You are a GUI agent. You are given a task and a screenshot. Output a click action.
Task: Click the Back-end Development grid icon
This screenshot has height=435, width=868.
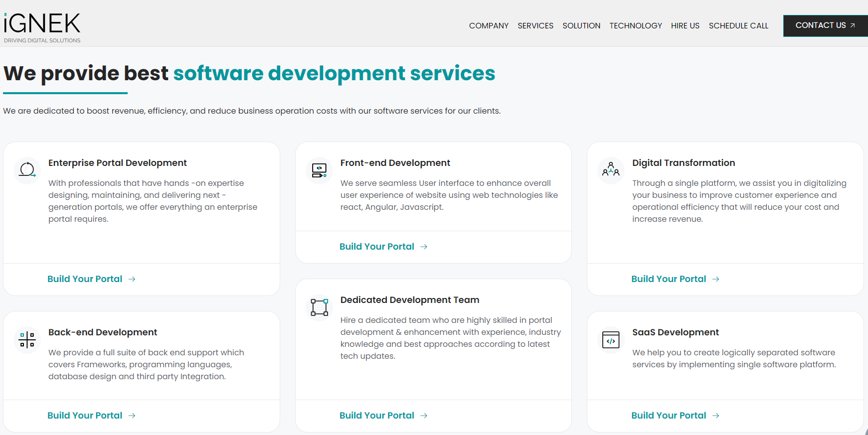(x=27, y=340)
